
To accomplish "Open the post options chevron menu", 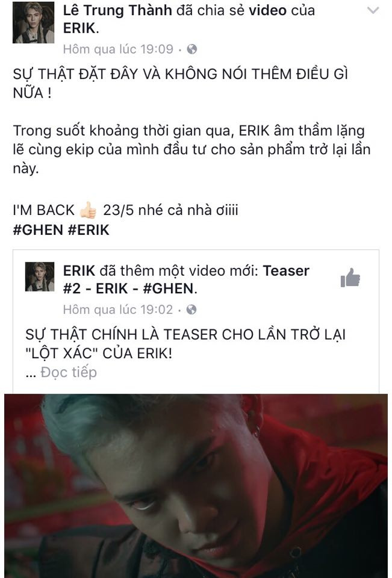I will tap(373, 10).
